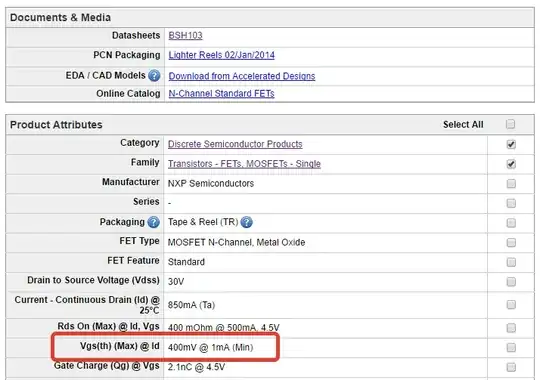
Task: Click the 'NXP Semiconductors' manufacturer value
Action: [x=211, y=183]
